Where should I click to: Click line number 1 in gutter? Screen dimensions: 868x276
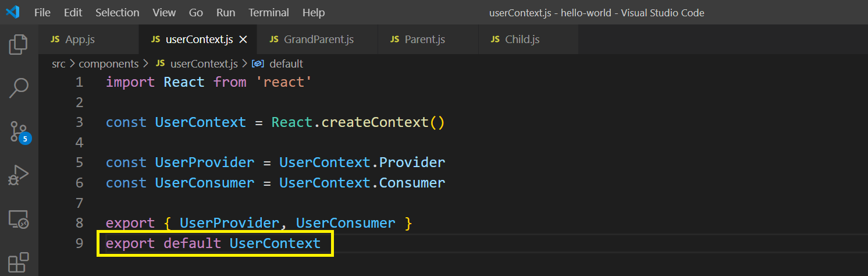point(80,82)
